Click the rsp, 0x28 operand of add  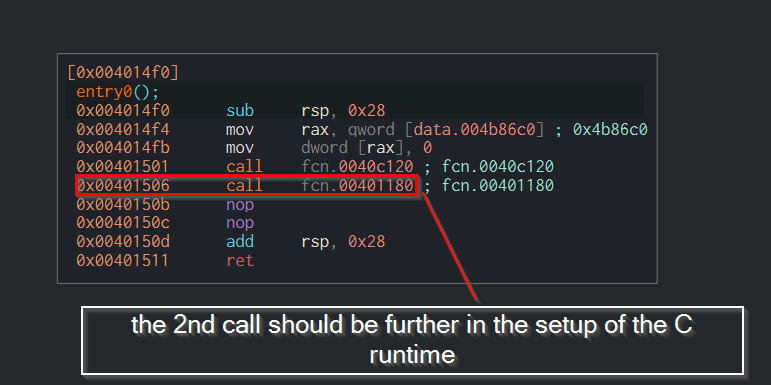pyautogui.click(x=343, y=241)
